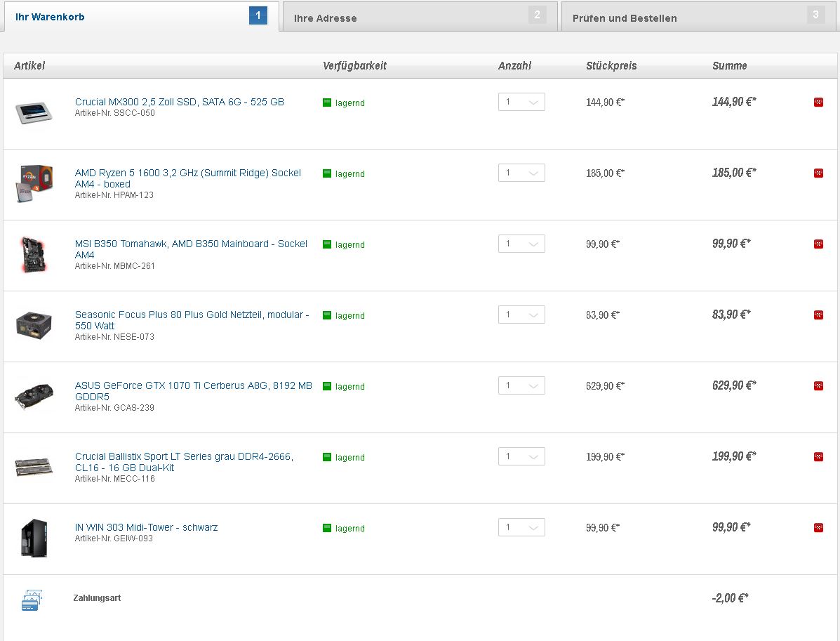The height and width of the screenshot is (641, 840).
Task: Click the Artikel-Nr. GCAS-239 text
Action: [114, 408]
